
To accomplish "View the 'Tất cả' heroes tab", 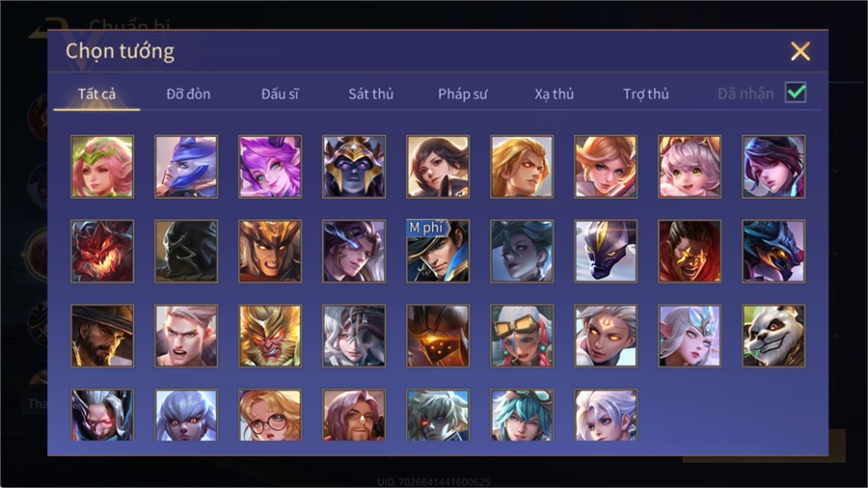I will (96, 94).
